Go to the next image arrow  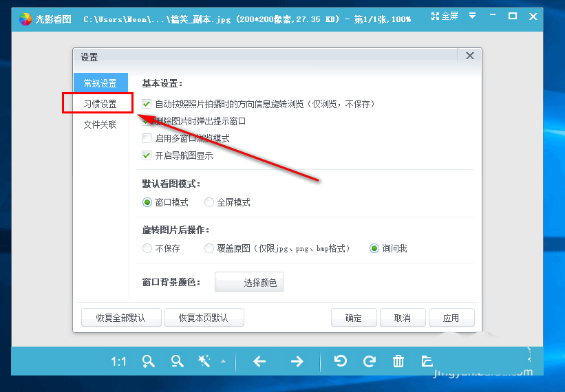pos(297,361)
